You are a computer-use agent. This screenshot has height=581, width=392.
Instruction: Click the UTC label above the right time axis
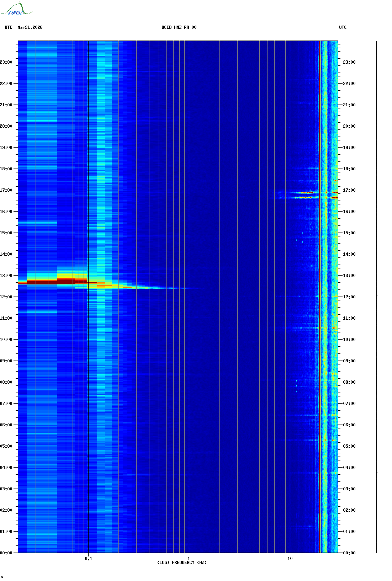point(343,27)
